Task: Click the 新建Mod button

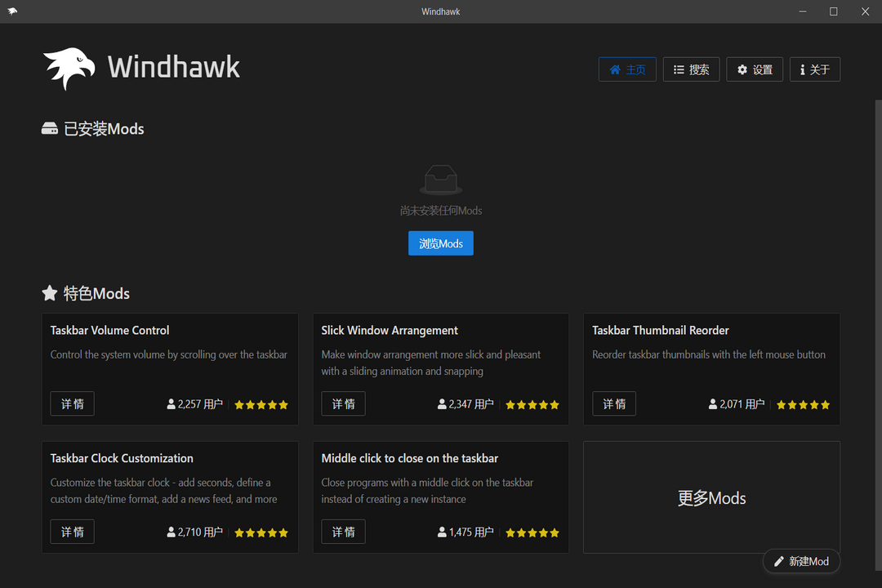Action: (x=801, y=561)
